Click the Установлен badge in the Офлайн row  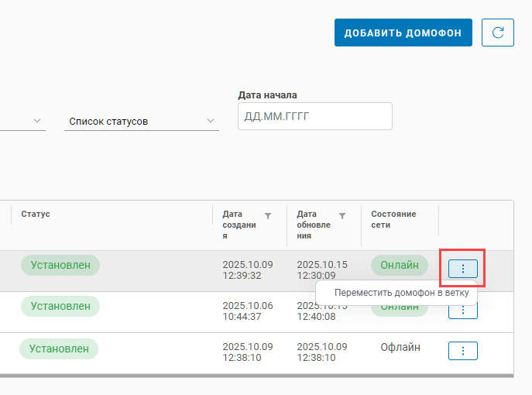[59, 349]
